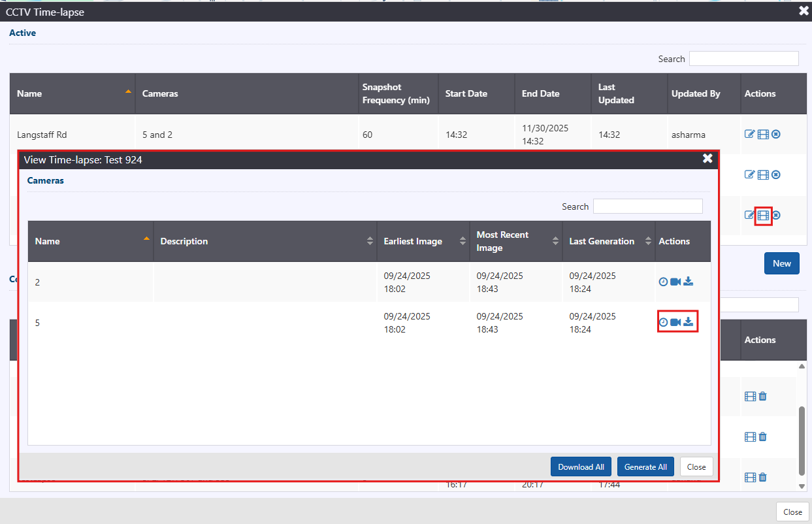812x524 pixels.
Task: Click the New time-lapse button
Action: tap(781, 263)
